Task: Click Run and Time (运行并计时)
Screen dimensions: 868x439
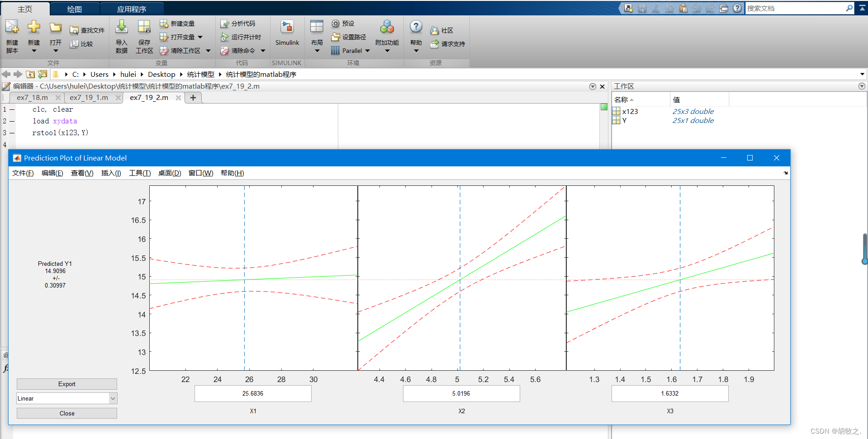Action: [241, 37]
